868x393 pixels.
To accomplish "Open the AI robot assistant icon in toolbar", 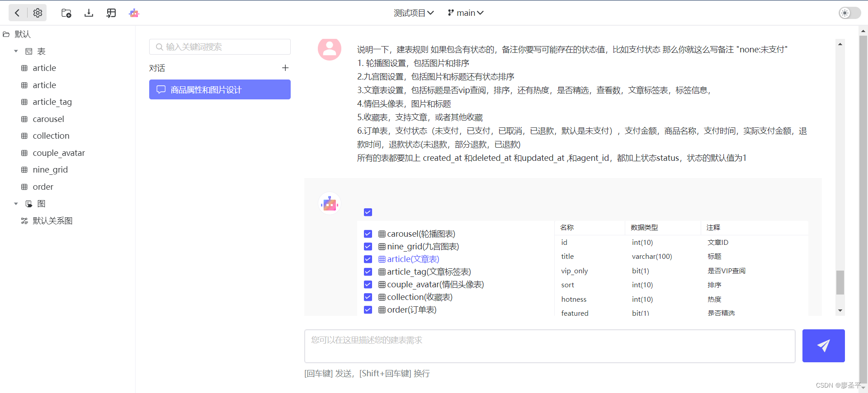I will point(134,13).
